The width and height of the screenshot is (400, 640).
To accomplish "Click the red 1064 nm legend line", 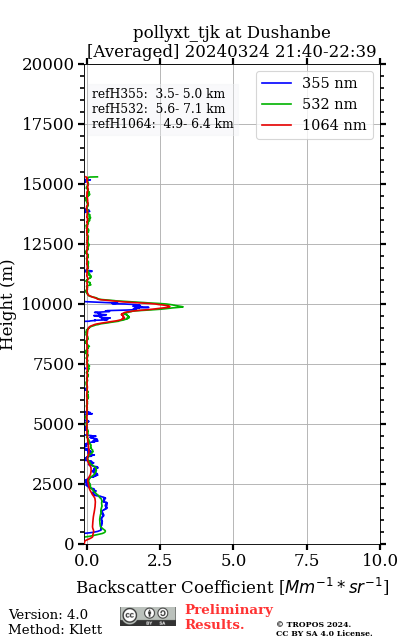I will [276, 124].
